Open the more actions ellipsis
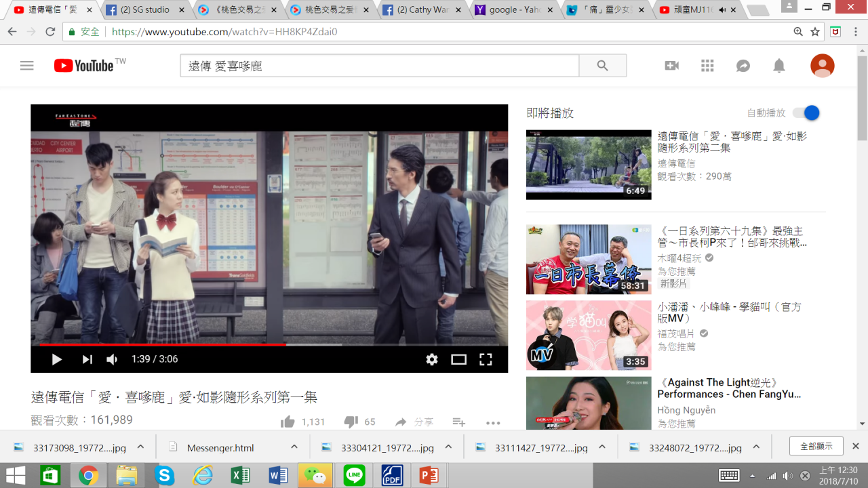 coord(493,422)
